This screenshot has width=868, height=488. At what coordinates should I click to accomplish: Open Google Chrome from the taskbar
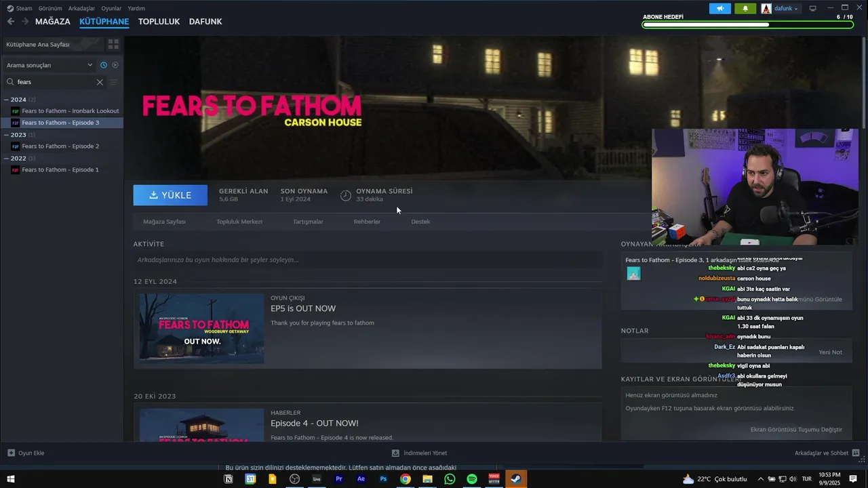click(x=405, y=479)
